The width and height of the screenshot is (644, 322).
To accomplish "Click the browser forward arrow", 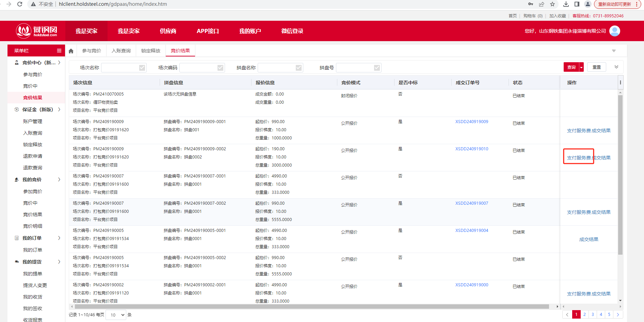I will coord(9,4).
